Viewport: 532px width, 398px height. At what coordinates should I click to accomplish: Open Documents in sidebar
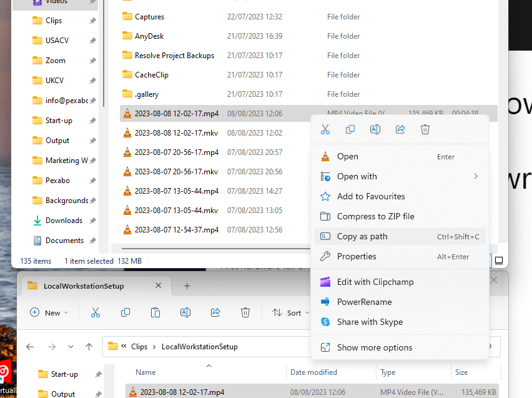[x=64, y=241]
